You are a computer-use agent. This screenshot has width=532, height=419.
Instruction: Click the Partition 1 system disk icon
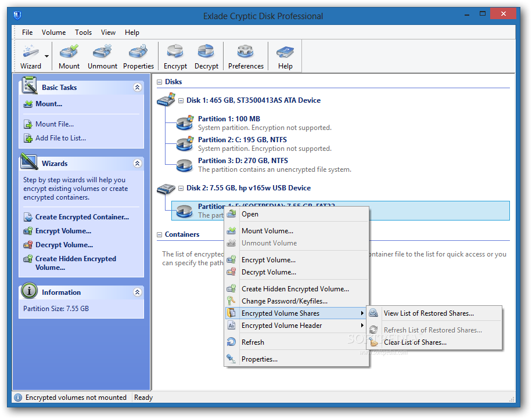coord(185,122)
